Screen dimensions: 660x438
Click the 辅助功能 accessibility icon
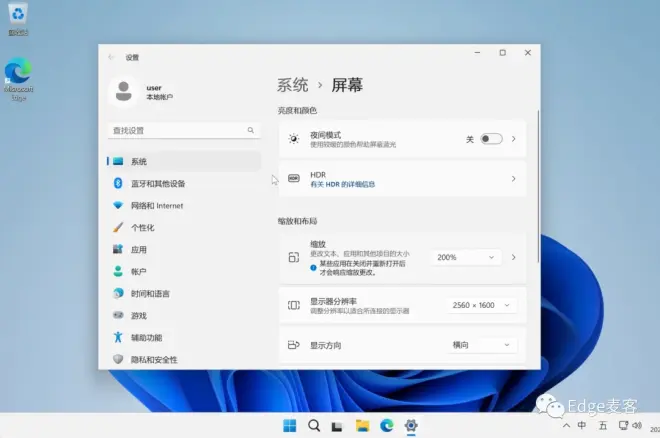[118, 337]
